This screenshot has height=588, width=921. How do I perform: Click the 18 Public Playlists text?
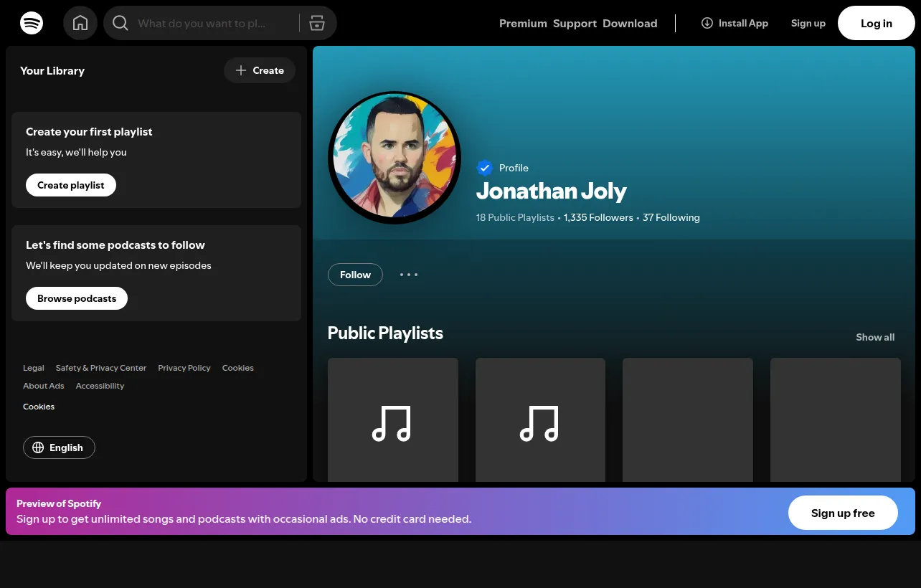515,217
